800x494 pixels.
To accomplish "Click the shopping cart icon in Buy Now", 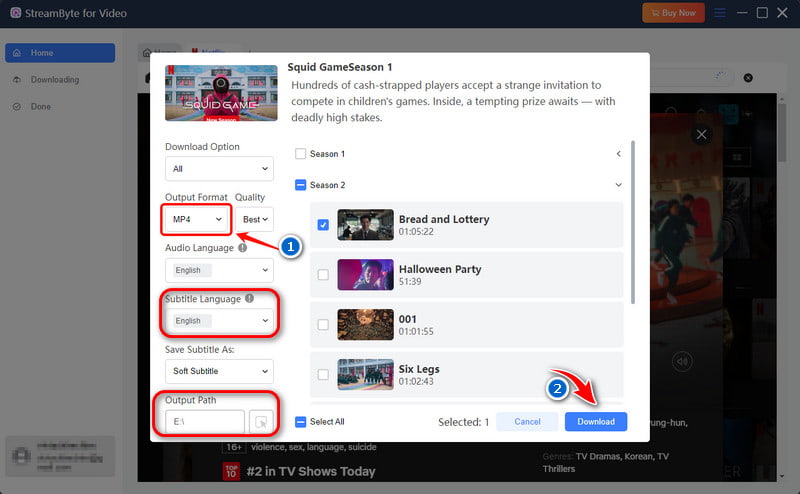I will tap(655, 13).
